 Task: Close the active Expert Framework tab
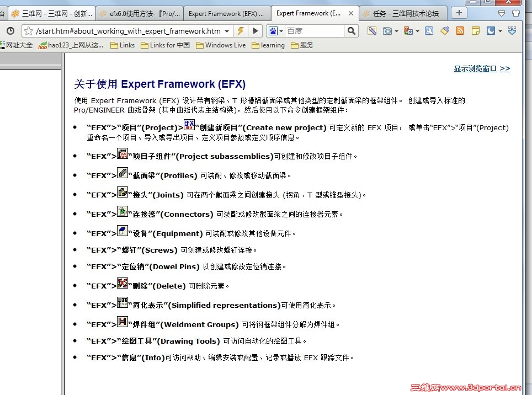tap(351, 14)
